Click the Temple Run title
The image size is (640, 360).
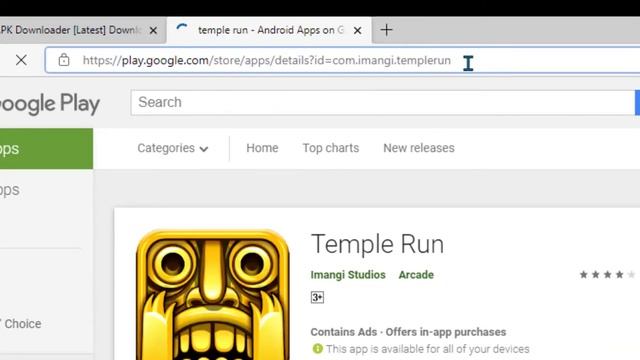[x=377, y=244]
